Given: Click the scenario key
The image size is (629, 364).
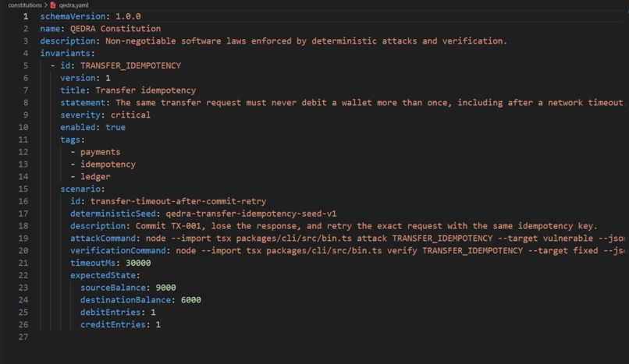Looking at the screenshot, I should (80, 189).
